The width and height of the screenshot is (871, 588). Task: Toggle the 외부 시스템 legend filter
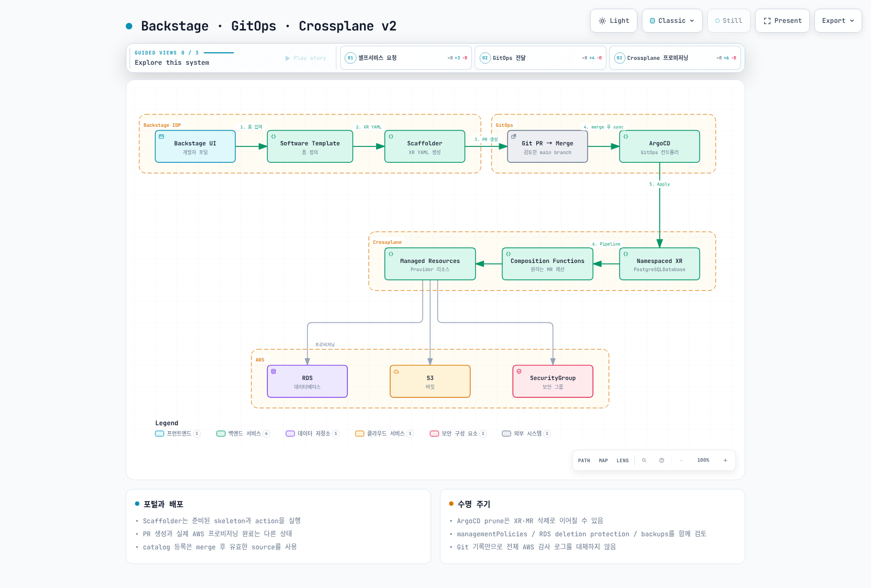click(x=526, y=434)
